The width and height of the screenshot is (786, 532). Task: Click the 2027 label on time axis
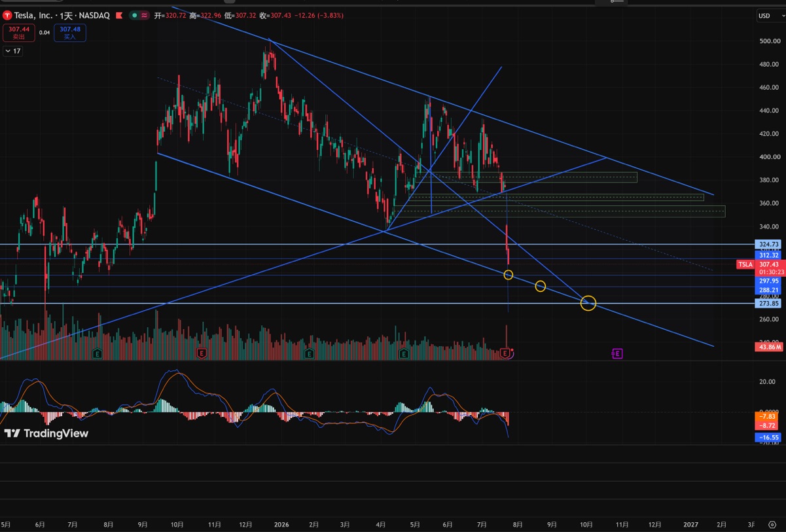(x=690, y=525)
